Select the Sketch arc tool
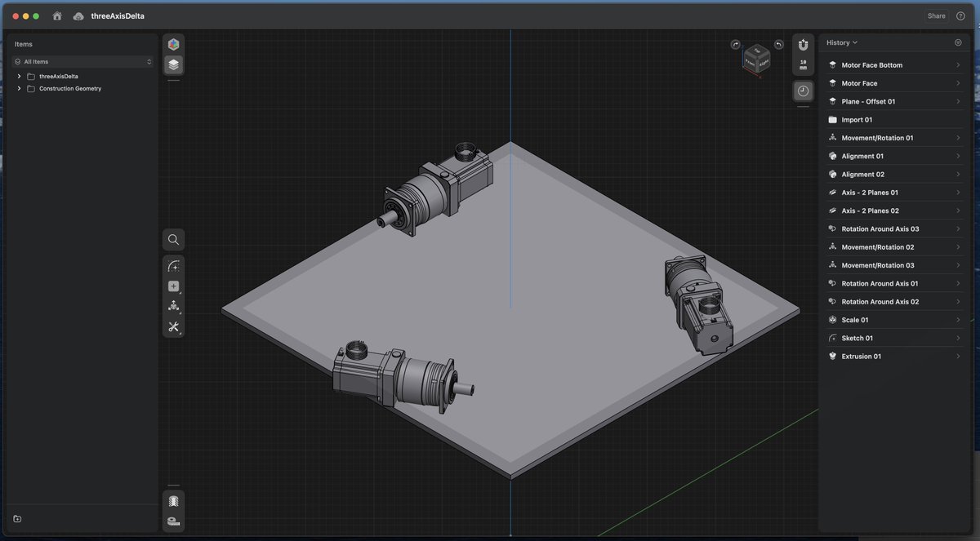 pyautogui.click(x=173, y=266)
